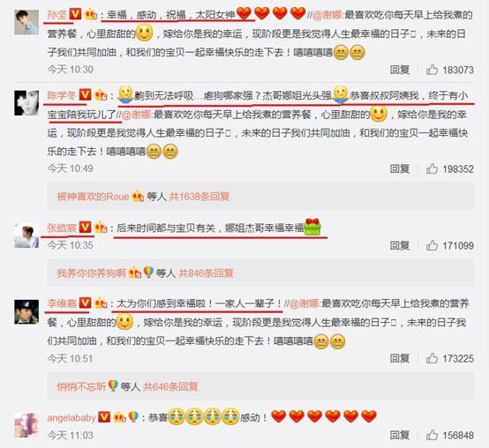The height and width of the screenshot is (448, 489).
Task: Expand 共846条回复 replies
Action: click(x=206, y=273)
